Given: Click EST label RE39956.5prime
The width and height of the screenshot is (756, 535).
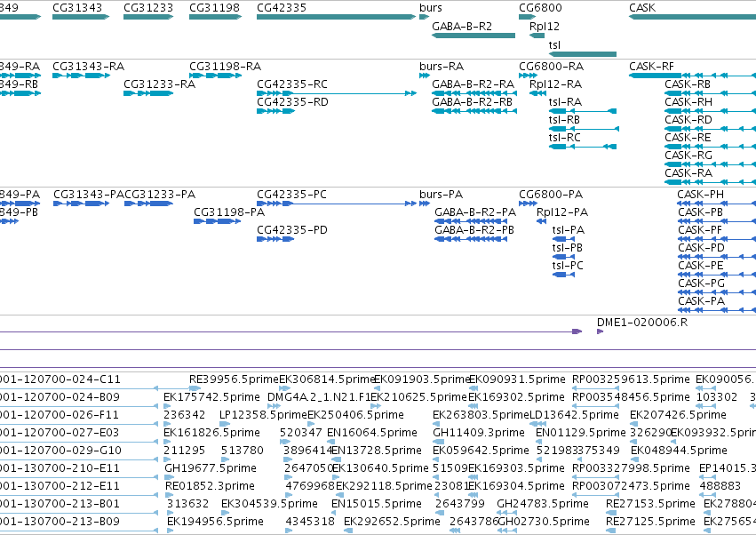Looking at the screenshot, I should point(234,379).
